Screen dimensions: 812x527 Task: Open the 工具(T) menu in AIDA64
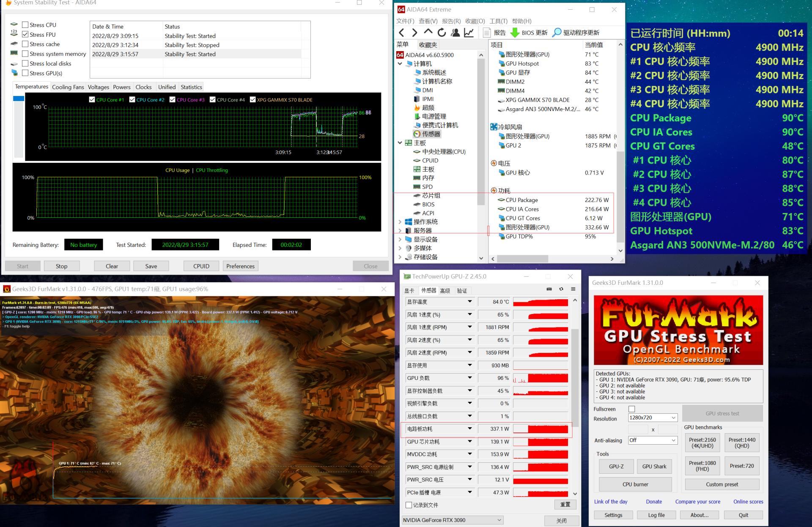[x=498, y=21]
